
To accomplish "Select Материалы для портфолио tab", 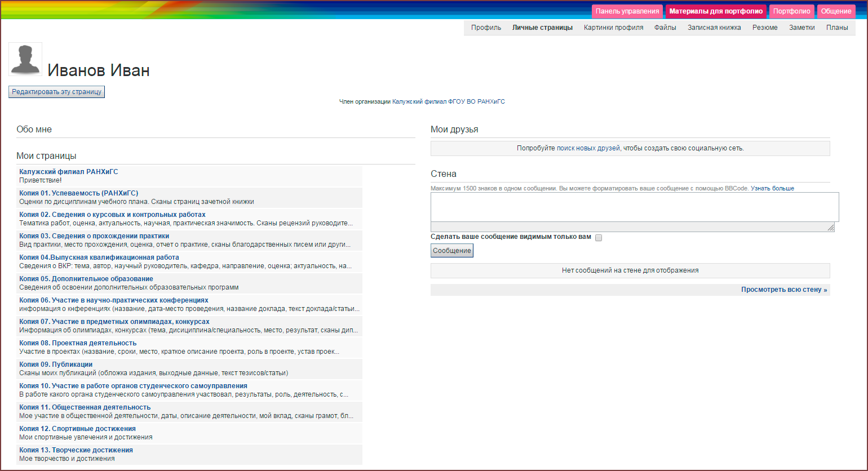I will point(716,11).
